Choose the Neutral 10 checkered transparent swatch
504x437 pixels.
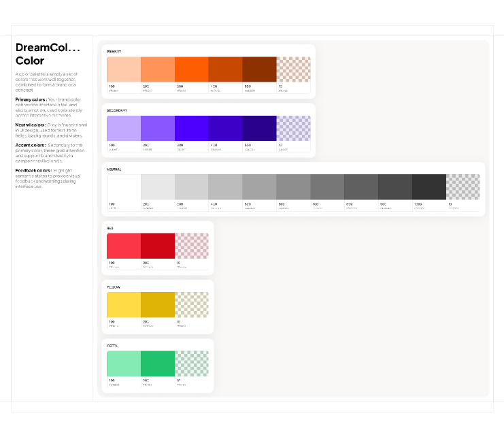click(x=463, y=187)
